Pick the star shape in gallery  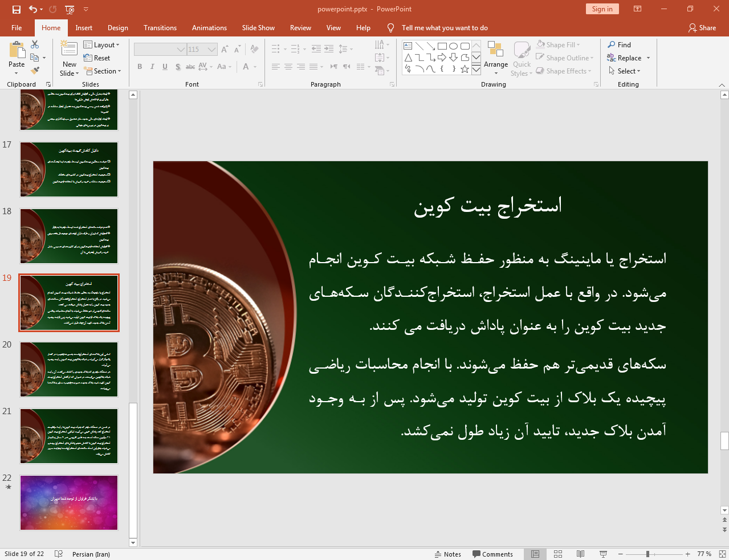[465, 69]
